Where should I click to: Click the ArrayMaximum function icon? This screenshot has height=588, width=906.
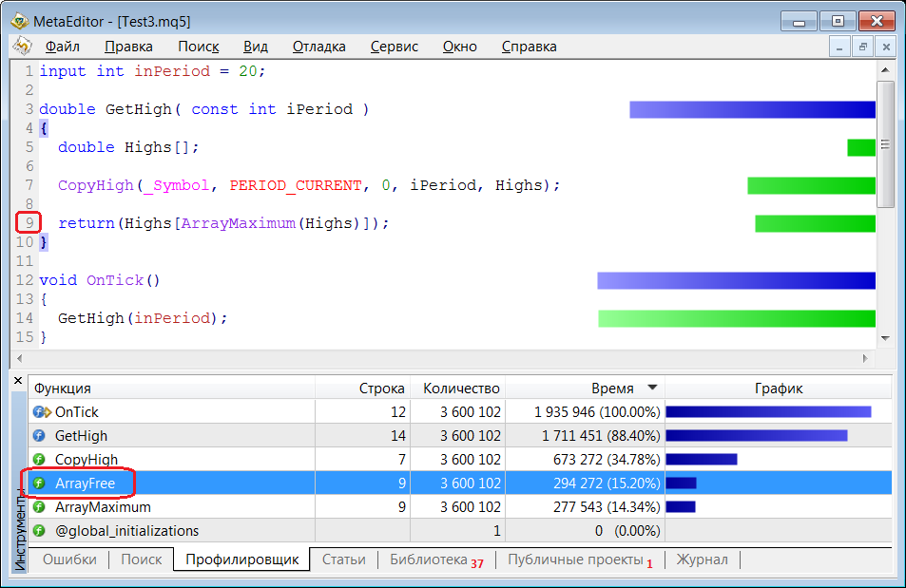39,506
